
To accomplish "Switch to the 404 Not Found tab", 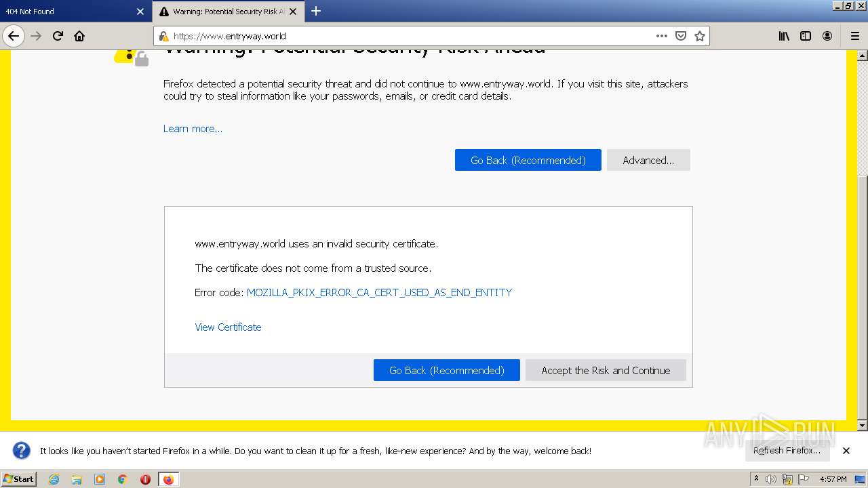I will tap(75, 12).
